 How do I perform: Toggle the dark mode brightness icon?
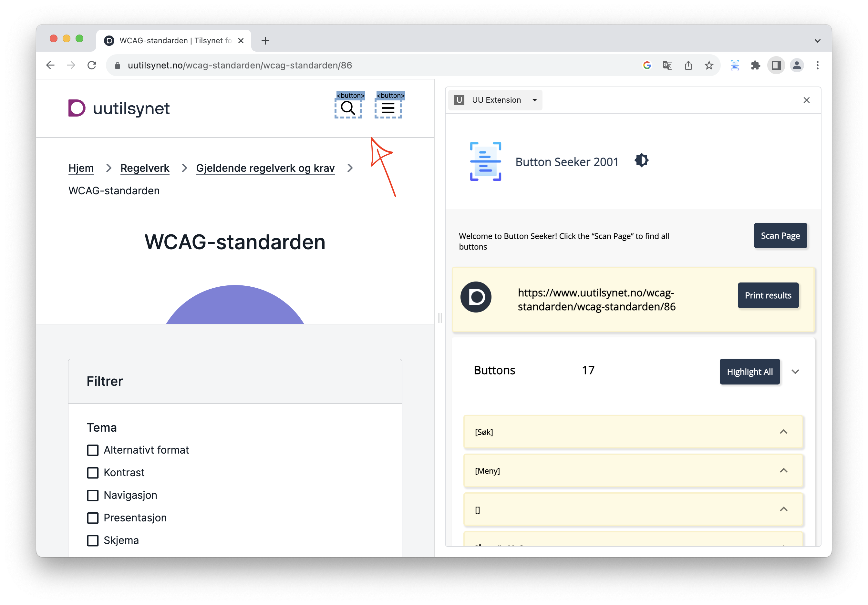pyautogui.click(x=641, y=160)
